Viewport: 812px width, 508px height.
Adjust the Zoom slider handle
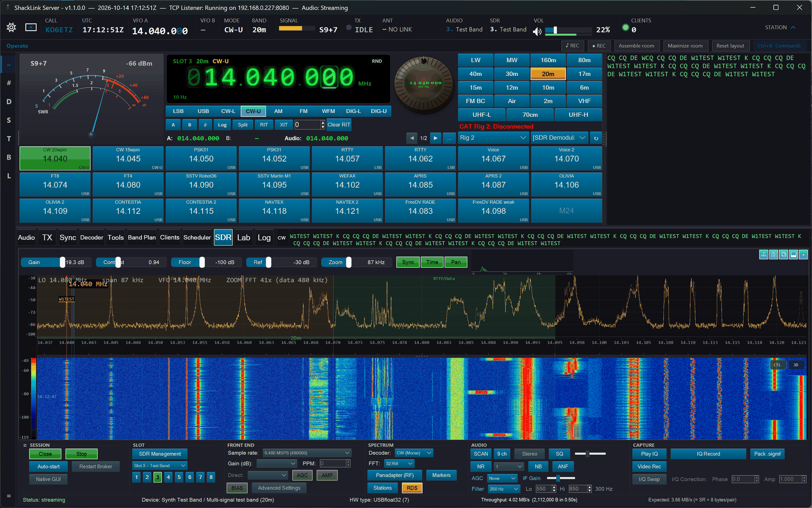pyautogui.click(x=349, y=262)
